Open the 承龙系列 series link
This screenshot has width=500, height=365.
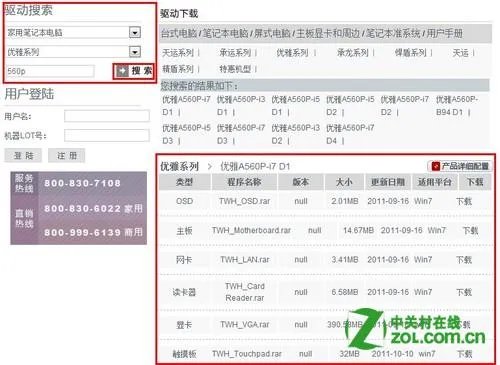pyautogui.click(x=353, y=53)
